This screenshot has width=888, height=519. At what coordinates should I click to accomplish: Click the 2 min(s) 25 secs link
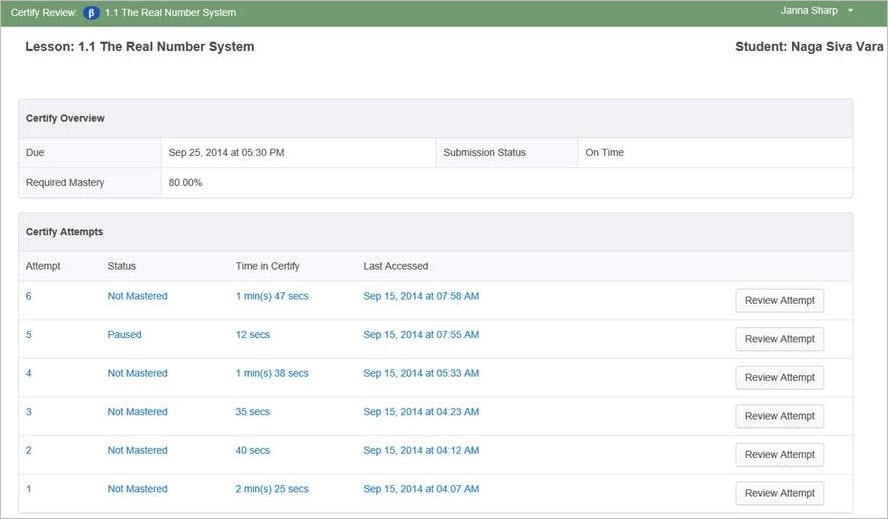pyautogui.click(x=272, y=489)
